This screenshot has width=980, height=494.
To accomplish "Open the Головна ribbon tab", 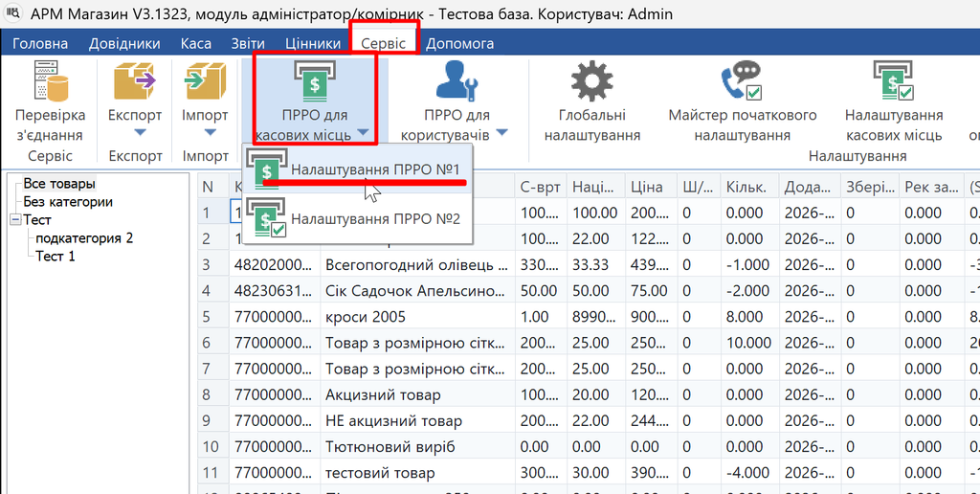I will click(x=40, y=44).
